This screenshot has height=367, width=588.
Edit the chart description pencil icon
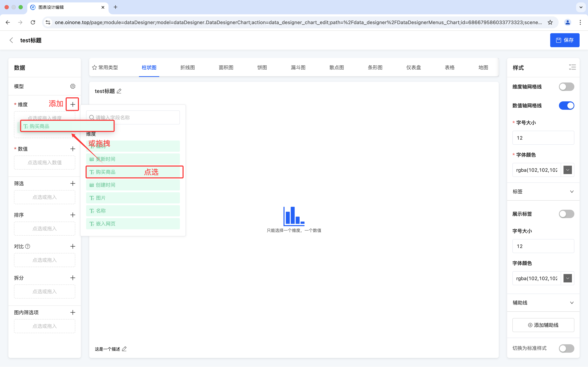point(124,349)
